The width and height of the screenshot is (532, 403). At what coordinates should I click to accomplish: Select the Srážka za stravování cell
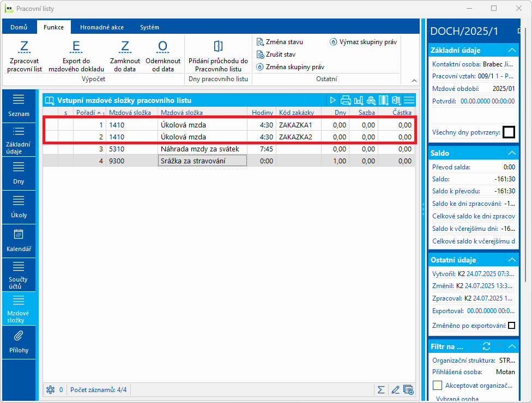pos(202,161)
